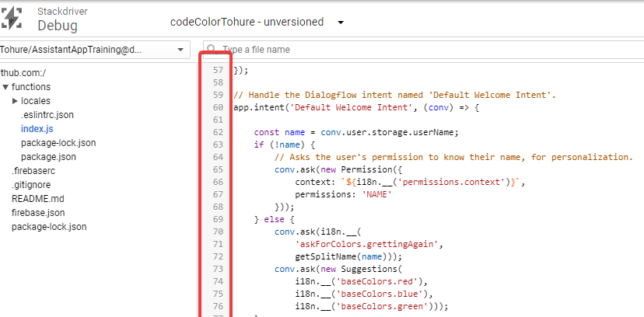The height and width of the screenshot is (317, 644).
Task: Click line number 57 in gutter
Action: pos(218,70)
